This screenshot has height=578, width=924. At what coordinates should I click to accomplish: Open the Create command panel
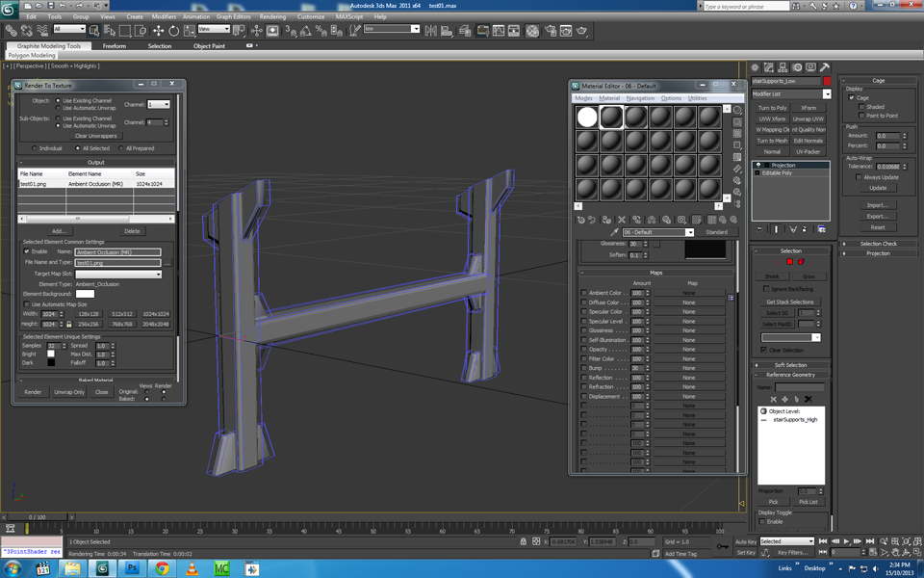(755, 66)
